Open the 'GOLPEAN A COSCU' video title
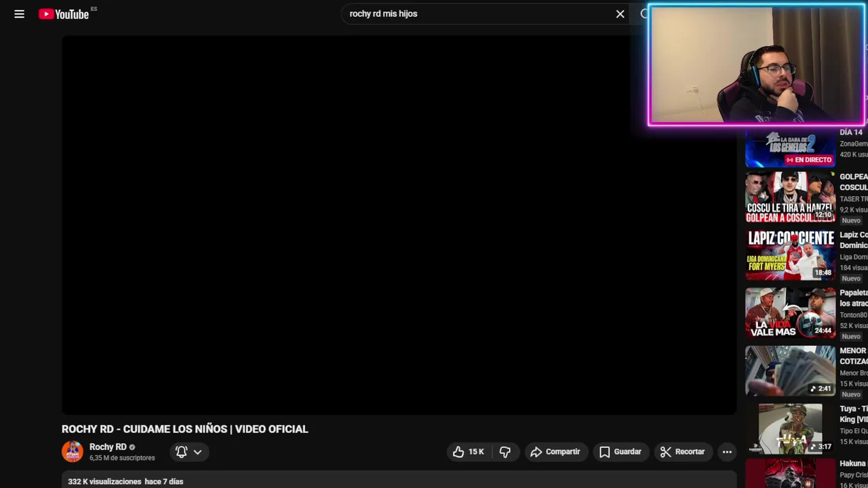This screenshot has height=488, width=868. (x=854, y=182)
